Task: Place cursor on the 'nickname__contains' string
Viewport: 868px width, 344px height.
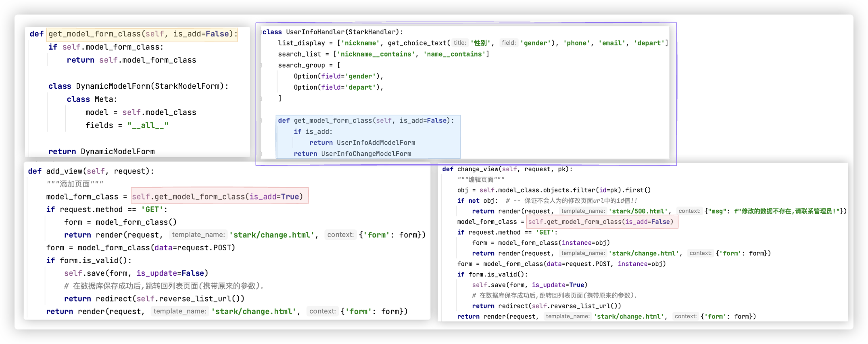Action: [375, 54]
